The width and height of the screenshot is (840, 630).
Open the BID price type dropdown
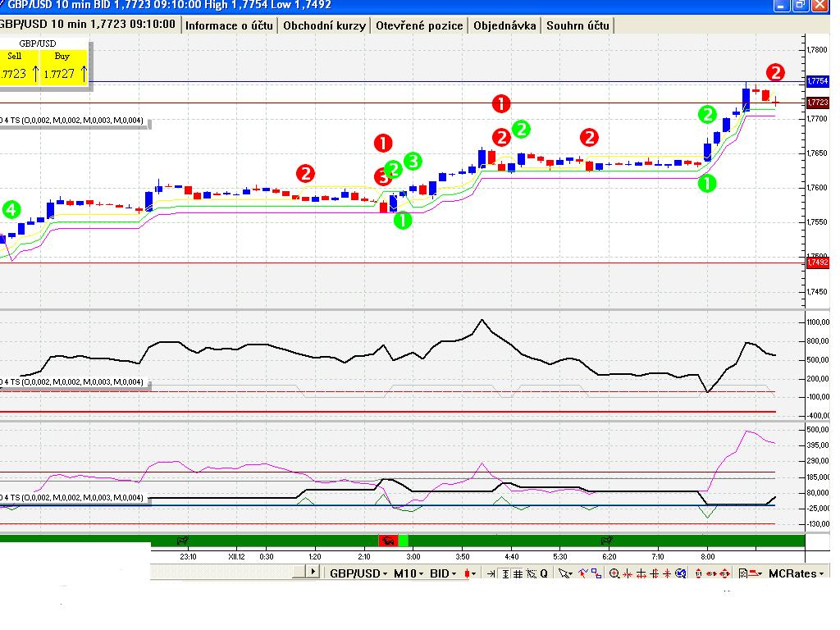(x=443, y=573)
